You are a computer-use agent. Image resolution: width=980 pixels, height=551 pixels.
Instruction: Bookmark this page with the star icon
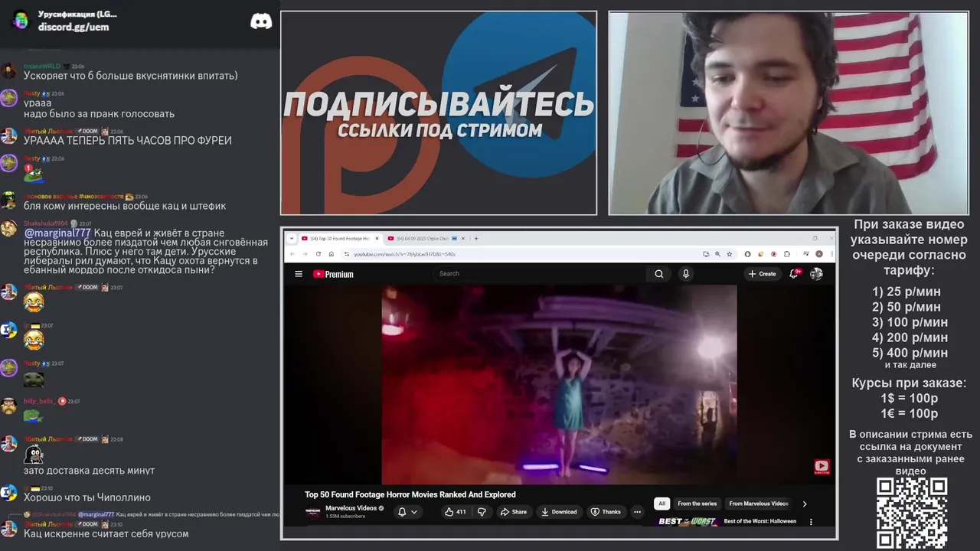pos(730,254)
